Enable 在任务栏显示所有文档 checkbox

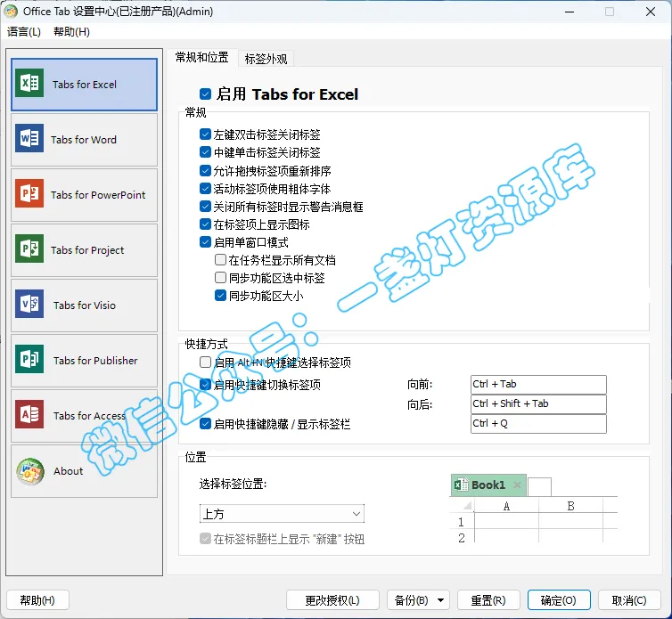[x=220, y=259]
